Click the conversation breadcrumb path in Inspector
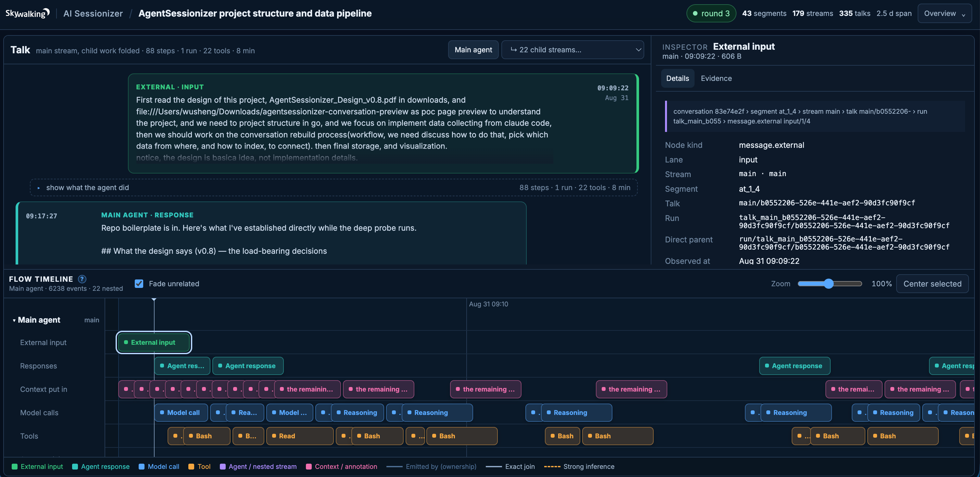 [x=815, y=116]
